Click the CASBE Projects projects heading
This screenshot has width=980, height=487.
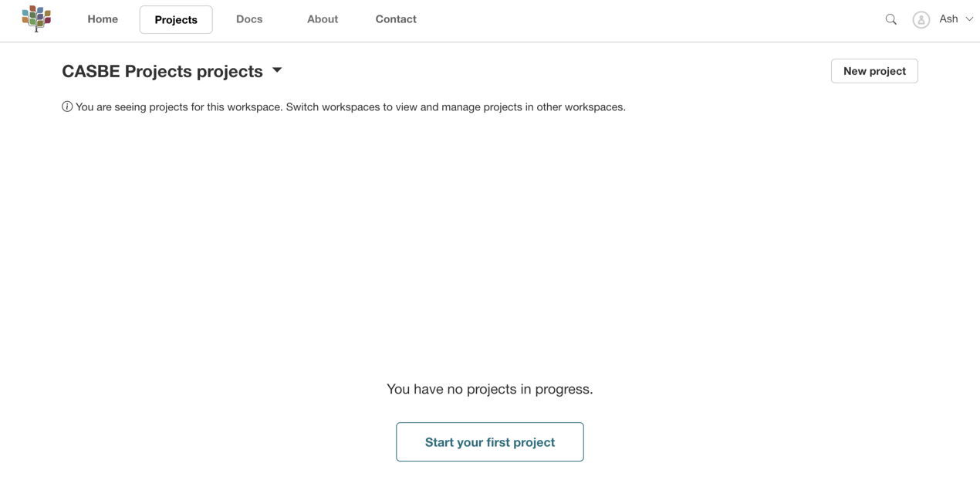162,71
